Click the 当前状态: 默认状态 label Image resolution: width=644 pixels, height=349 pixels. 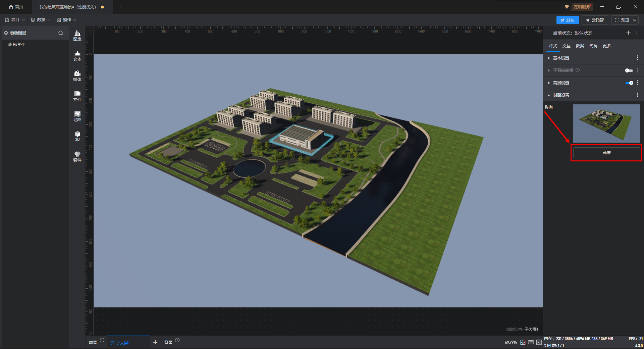pos(573,33)
